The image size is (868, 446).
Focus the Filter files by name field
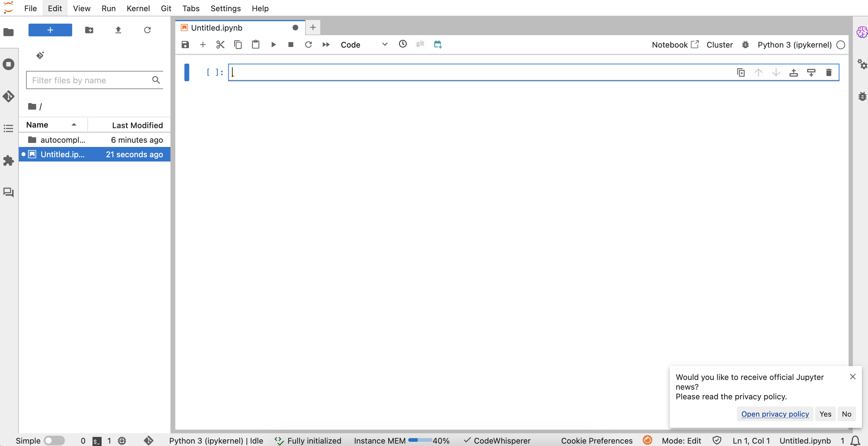pos(94,80)
